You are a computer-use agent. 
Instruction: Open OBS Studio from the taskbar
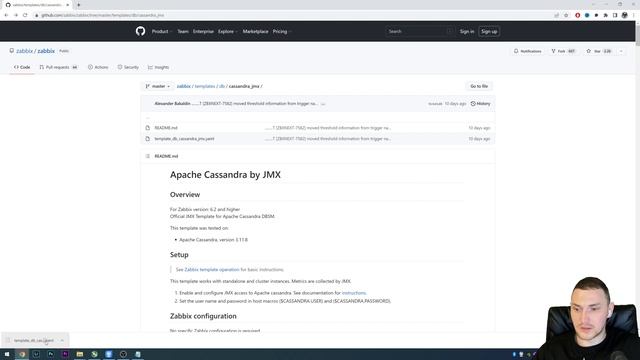point(123,354)
